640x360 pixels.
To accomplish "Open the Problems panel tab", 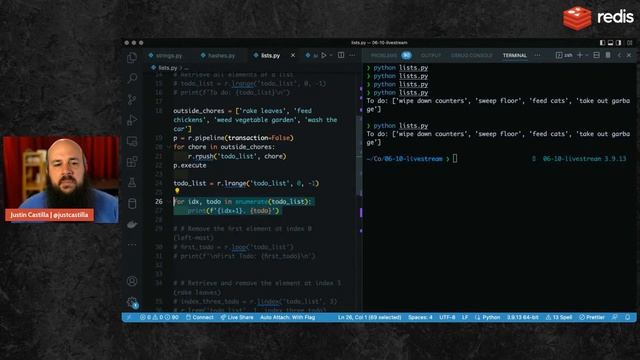I will point(391,55).
